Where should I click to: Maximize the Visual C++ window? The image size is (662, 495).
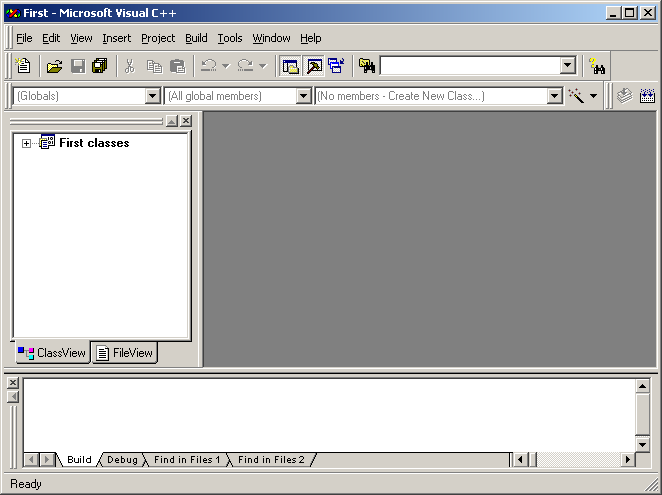tap(629, 13)
